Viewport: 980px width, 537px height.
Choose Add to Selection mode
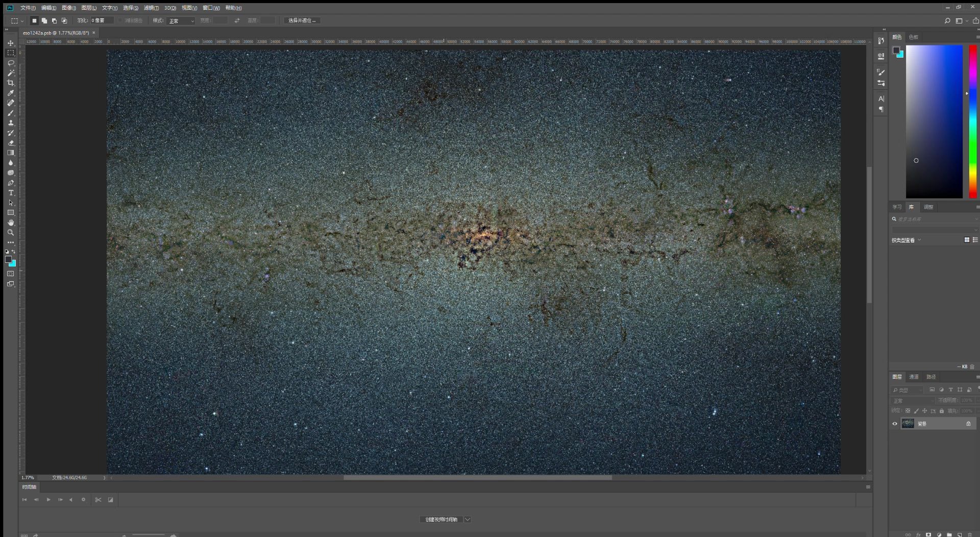click(x=44, y=21)
